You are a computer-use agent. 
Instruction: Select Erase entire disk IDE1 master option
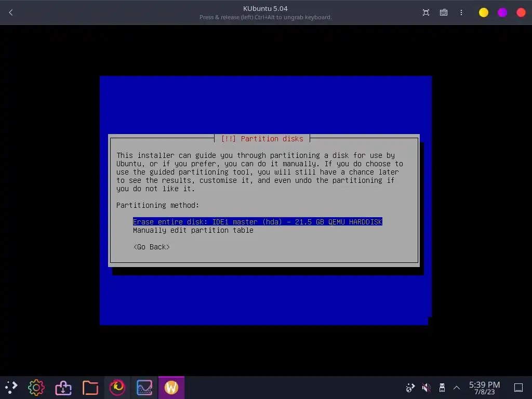tap(258, 221)
